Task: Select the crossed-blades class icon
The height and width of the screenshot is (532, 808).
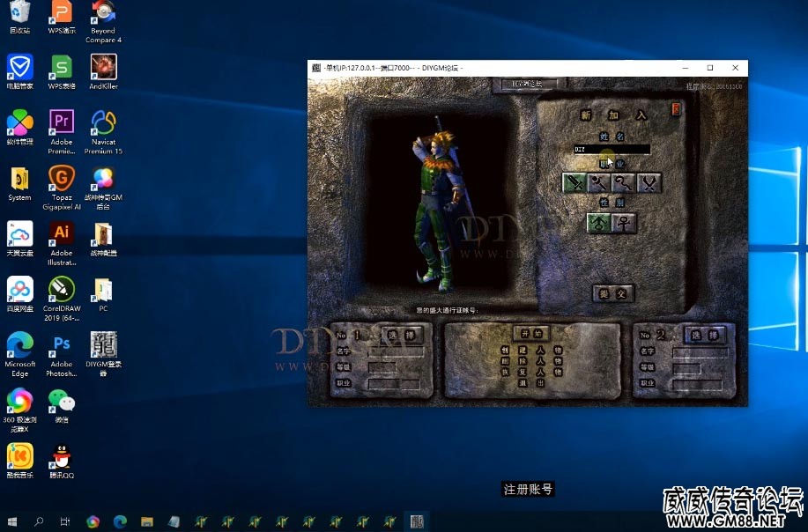Action: point(649,183)
